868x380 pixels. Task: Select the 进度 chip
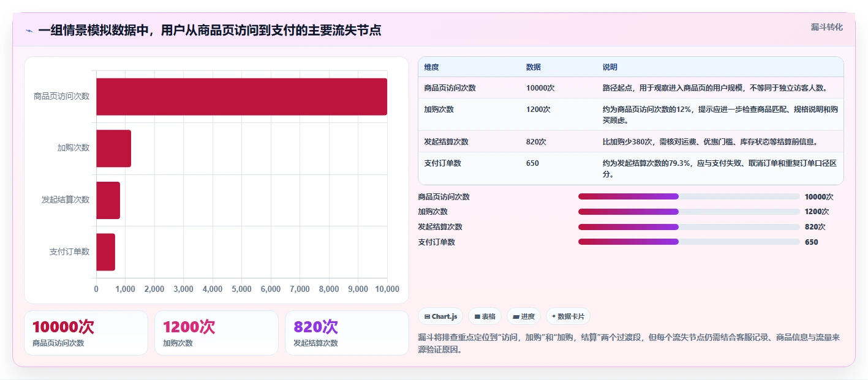coord(524,316)
